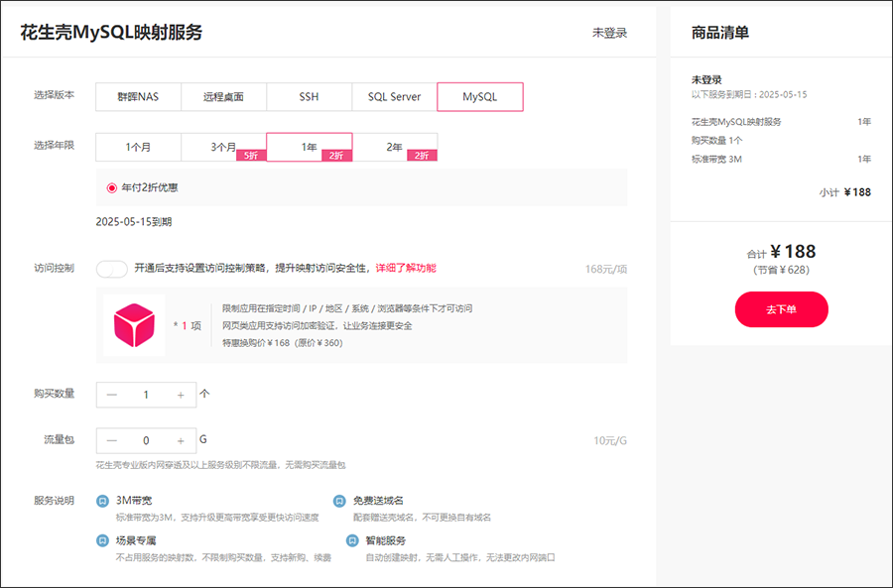Click the 标准带宽 3M line in 商品清单

(x=716, y=160)
